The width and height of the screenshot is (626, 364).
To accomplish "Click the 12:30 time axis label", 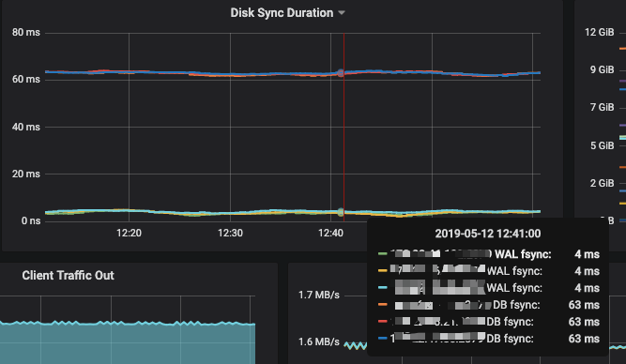I will 230,233.
